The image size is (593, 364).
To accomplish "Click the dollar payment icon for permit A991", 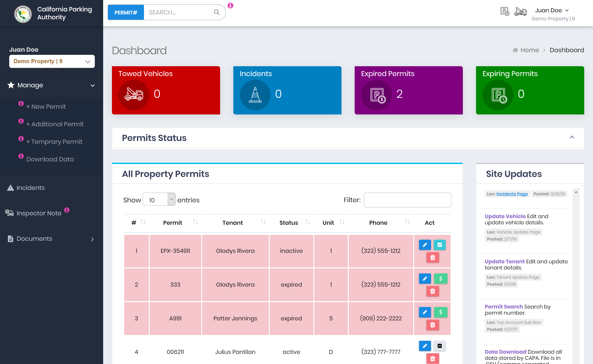I will click(x=440, y=312).
